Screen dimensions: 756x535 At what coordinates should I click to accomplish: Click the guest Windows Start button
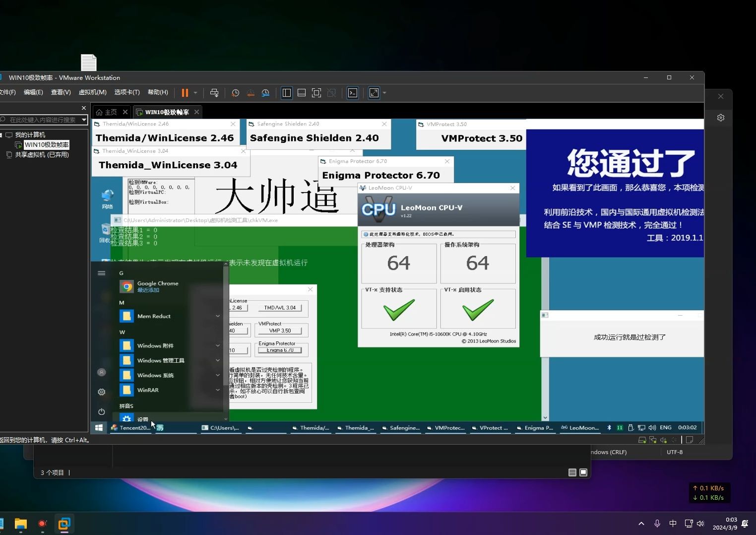(99, 428)
